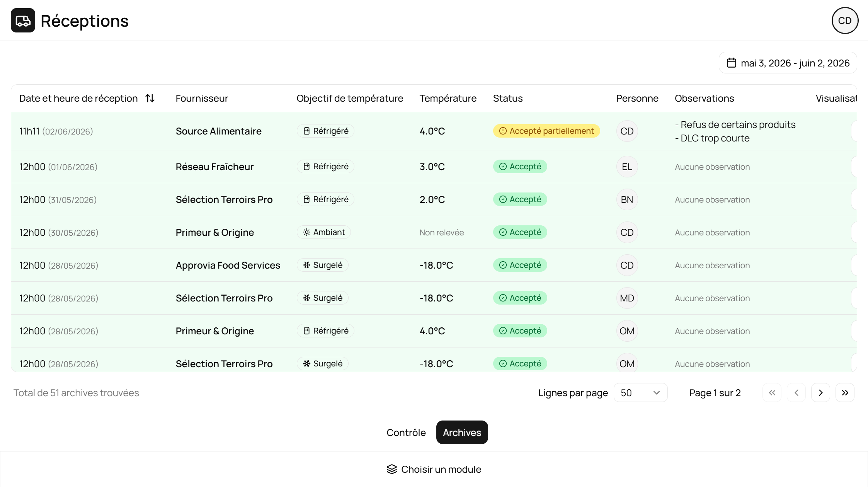The width and height of the screenshot is (868, 487).
Task: Select the Archives tab
Action: pos(462,433)
